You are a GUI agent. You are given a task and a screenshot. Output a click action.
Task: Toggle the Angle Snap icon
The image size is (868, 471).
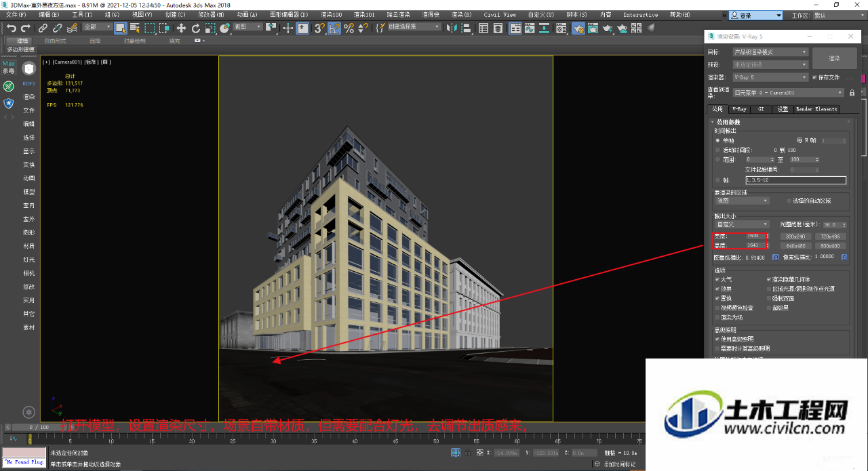(x=334, y=28)
